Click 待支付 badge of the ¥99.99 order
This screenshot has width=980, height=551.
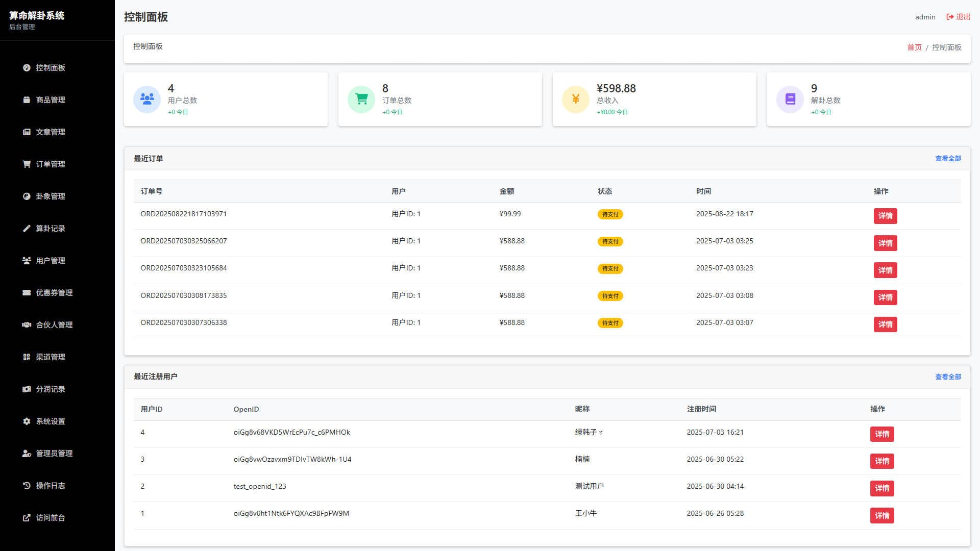point(610,214)
